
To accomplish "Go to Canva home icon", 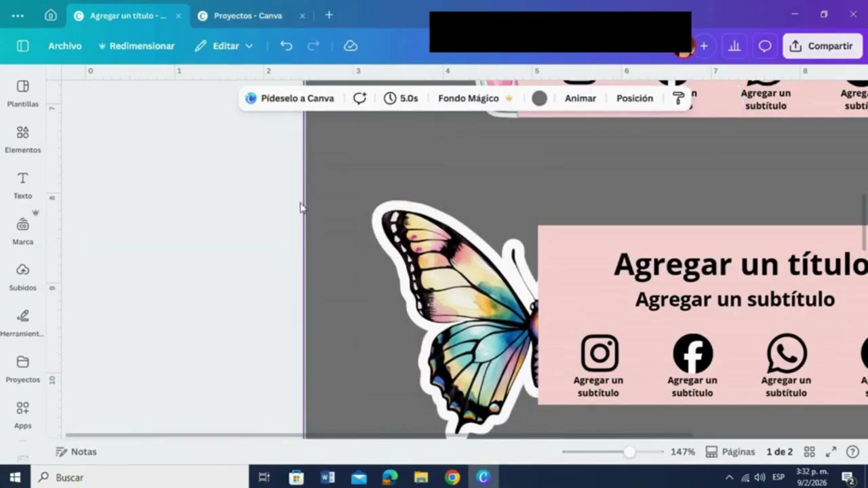I will [x=50, y=15].
